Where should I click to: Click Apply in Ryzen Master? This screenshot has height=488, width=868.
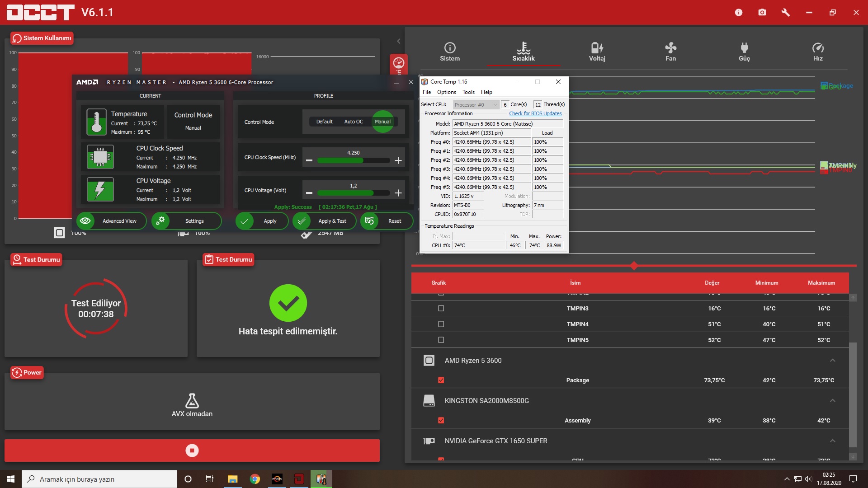tap(262, 221)
